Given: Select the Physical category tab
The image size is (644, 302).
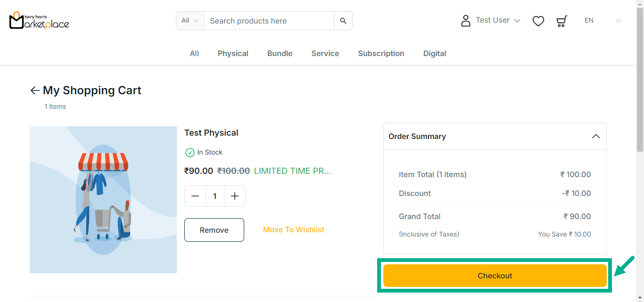Looking at the screenshot, I should click(x=233, y=54).
